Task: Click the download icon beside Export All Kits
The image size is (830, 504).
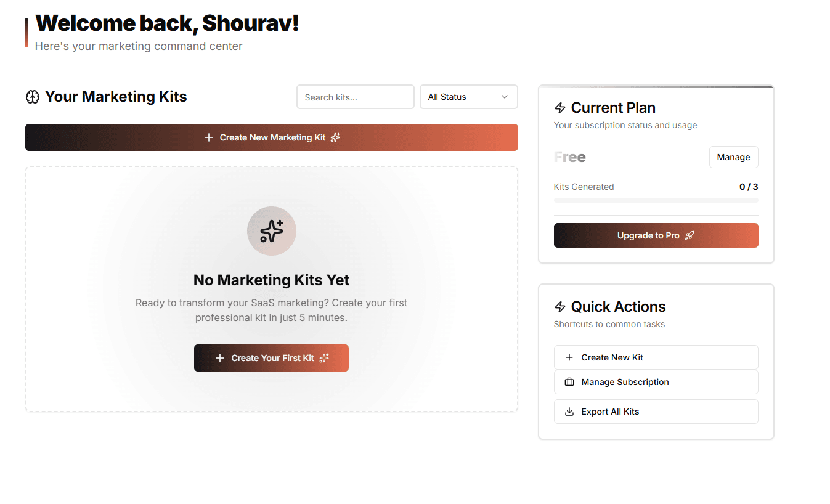Action: pyautogui.click(x=569, y=412)
